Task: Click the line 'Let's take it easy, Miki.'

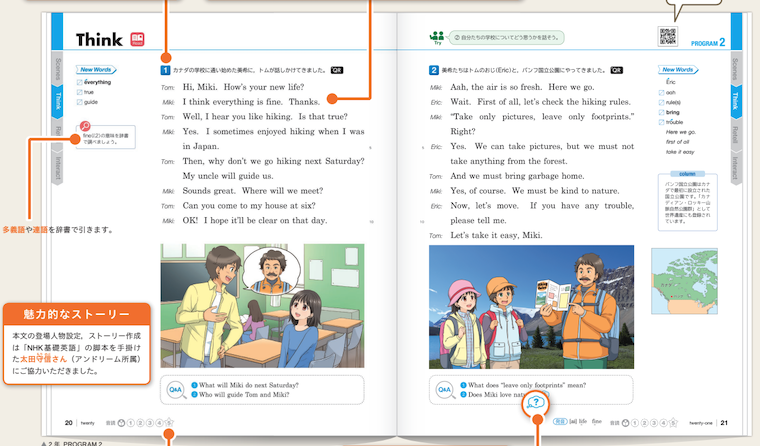Action: [496, 236]
